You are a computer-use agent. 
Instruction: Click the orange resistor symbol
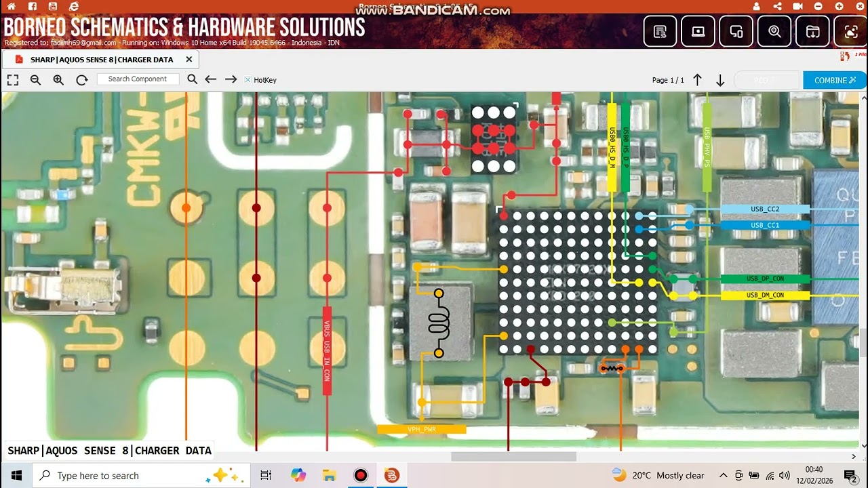click(x=612, y=368)
